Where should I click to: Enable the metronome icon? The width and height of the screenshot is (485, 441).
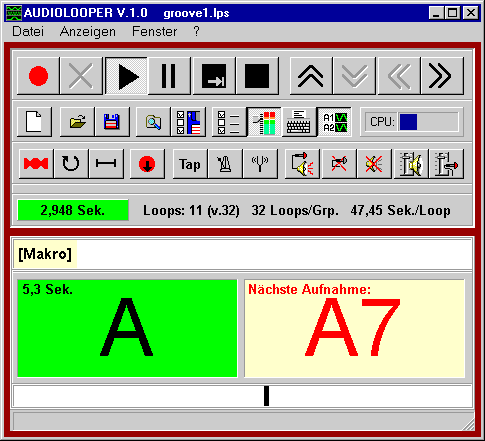pyautogui.click(x=225, y=164)
